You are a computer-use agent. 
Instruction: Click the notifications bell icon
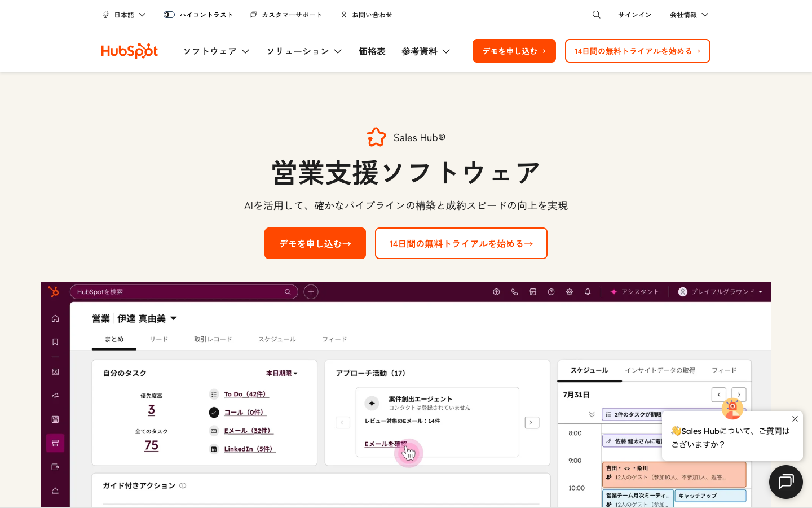[588, 292]
